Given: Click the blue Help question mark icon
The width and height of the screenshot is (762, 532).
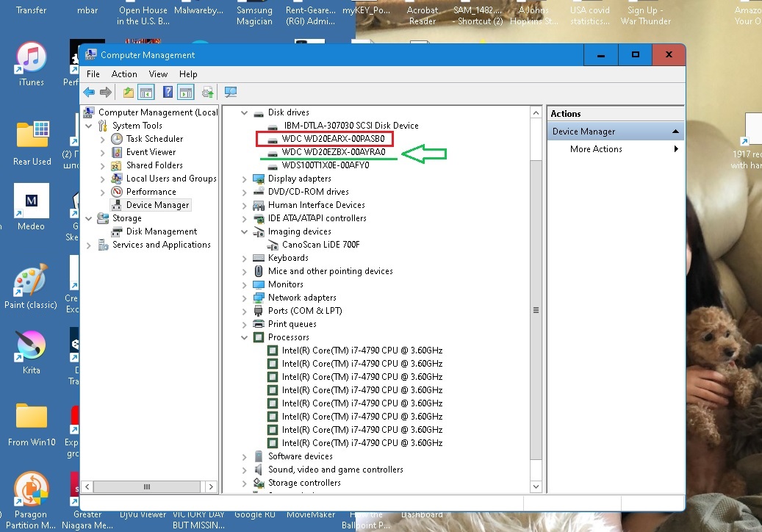Looking at the screenshot, I should (x=168, y=92).
